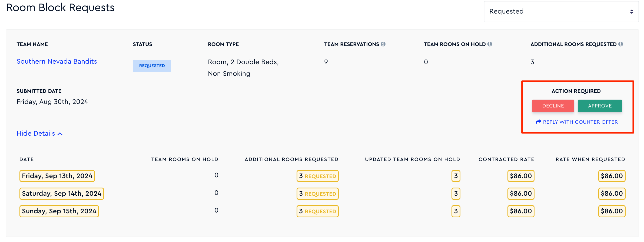Select the Saturday, Sep 14th, 2024 date
This screenshot has width=644, height=242.
[62, 194]
